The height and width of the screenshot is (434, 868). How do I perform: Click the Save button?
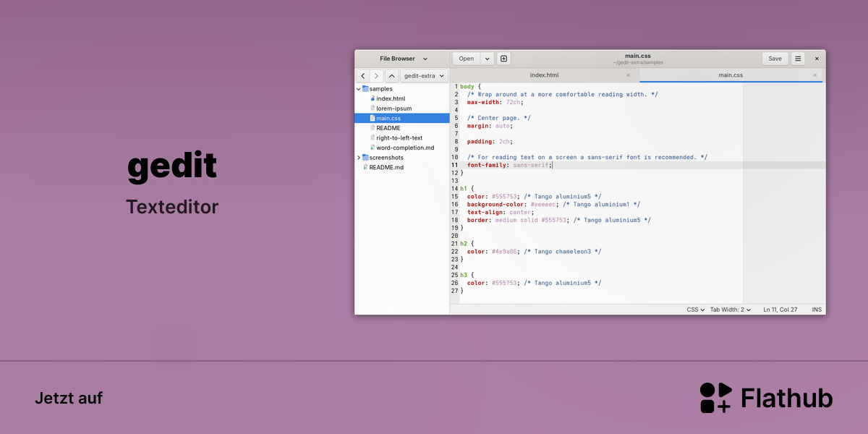(775, 59)
